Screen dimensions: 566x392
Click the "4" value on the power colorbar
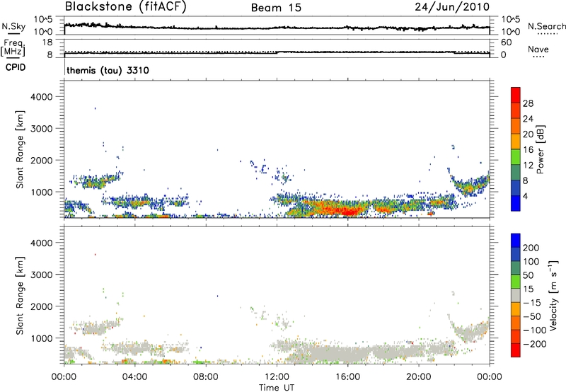click(x=526, y=196)
